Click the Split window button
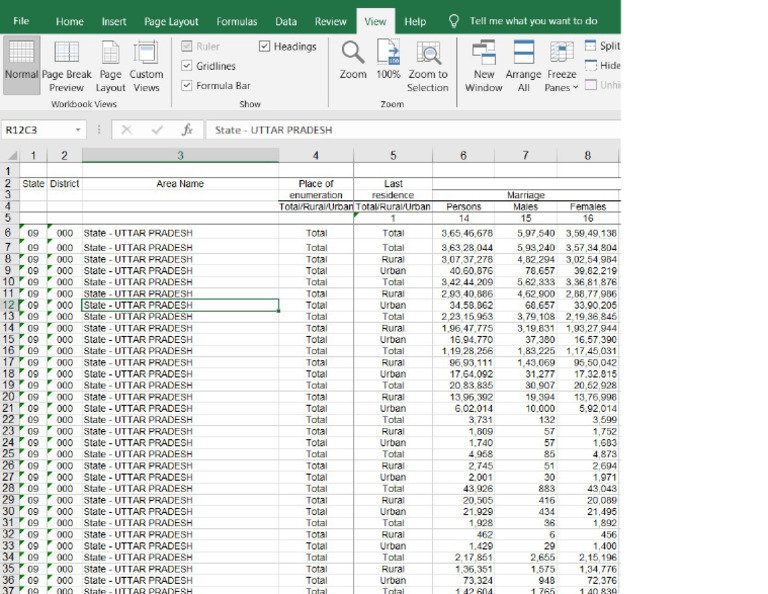The image size is (768, 594). pyautogui.click(x=602, y=46)
